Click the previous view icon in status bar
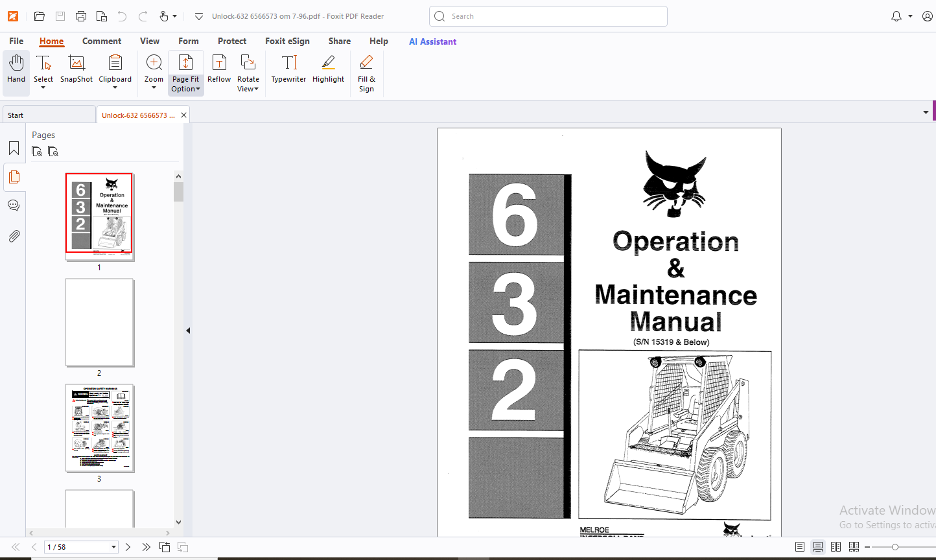 pyautogui.click(x=165, y=547)
